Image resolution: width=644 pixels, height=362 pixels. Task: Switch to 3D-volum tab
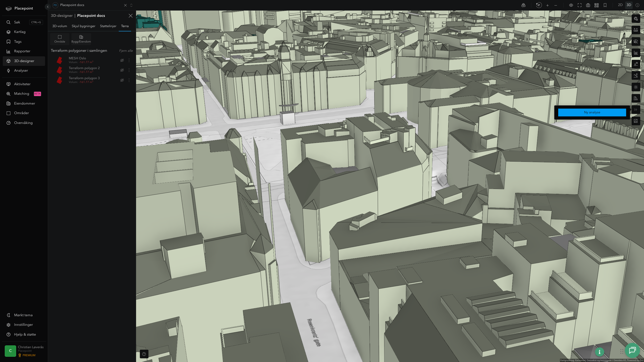point(60,26)
